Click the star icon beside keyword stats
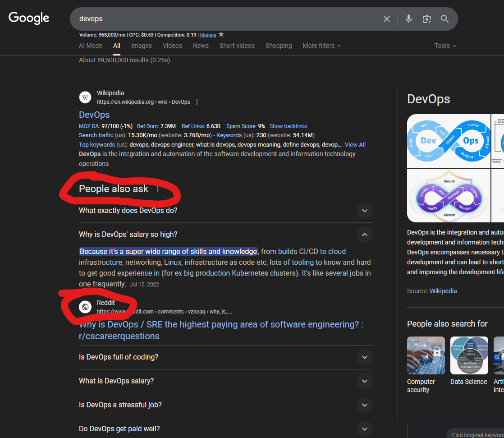Image resolution: width=504 pixels, height=438 pixels. [x=221, y=35]
